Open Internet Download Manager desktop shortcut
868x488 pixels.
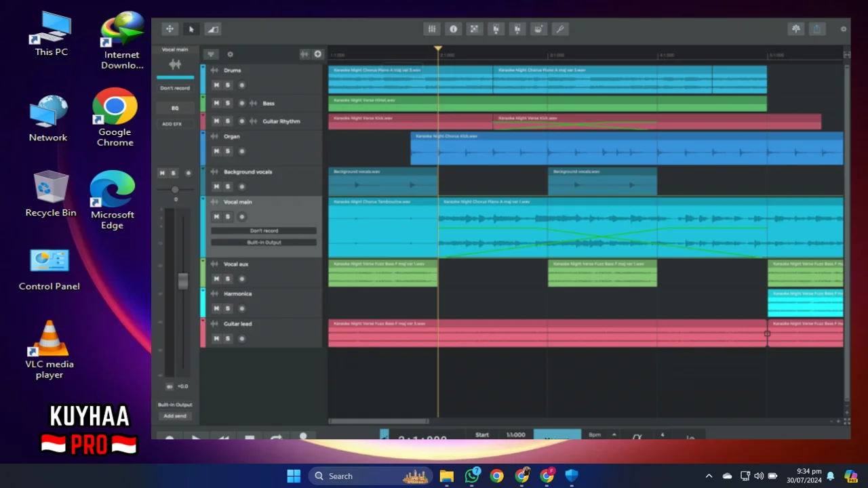[122, 41]
